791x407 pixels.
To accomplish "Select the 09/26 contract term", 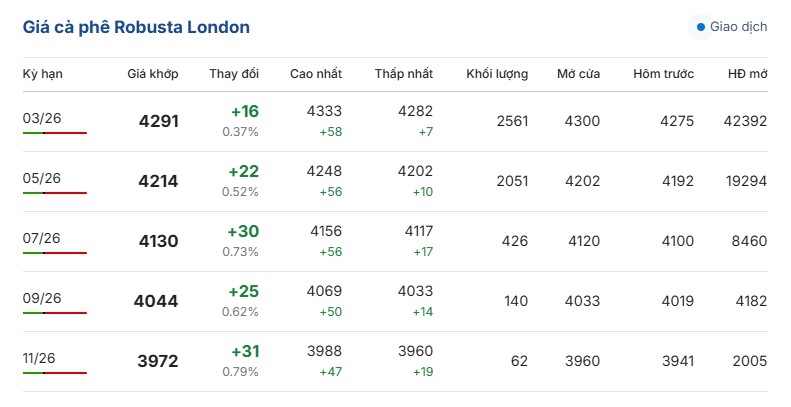I will point(42,298).
